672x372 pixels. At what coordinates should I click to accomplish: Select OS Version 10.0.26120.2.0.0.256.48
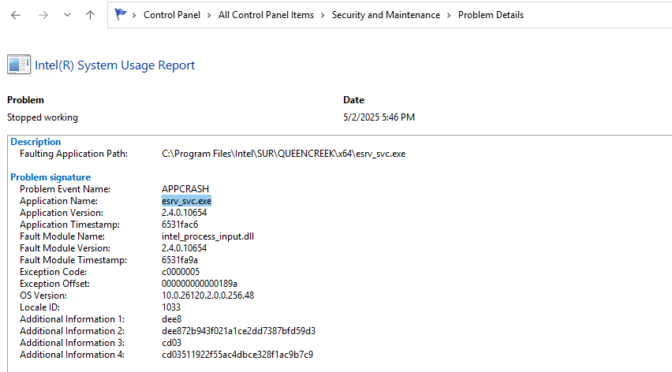coord(207,296)
